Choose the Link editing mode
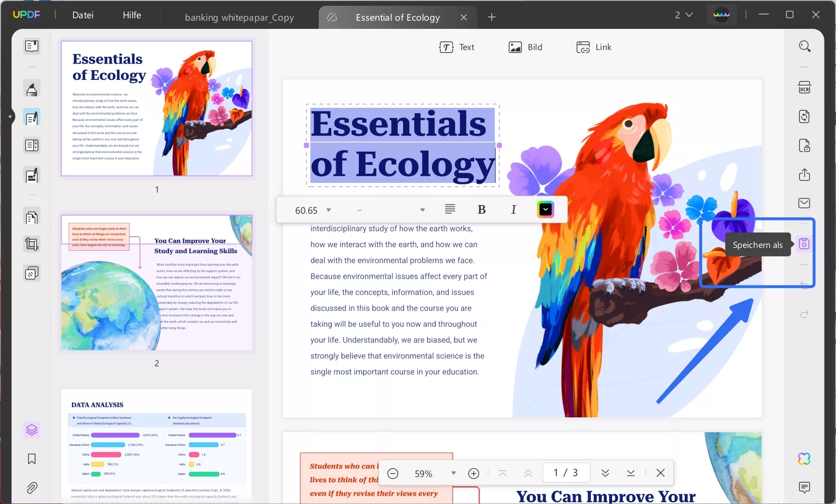The height and width of the screenshot is (504, 836). [x=594, y=47]
